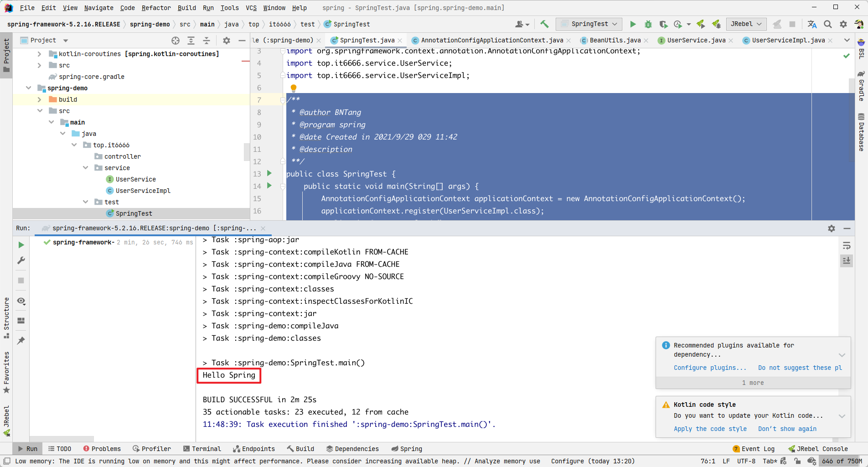Open Run panel gear options

(x=832, y=228)
